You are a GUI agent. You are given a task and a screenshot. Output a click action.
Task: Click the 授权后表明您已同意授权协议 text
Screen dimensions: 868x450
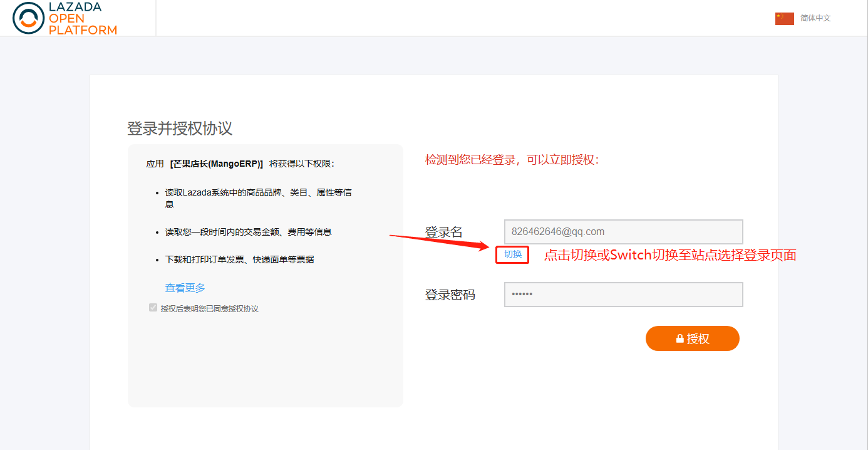click(209, 308)
